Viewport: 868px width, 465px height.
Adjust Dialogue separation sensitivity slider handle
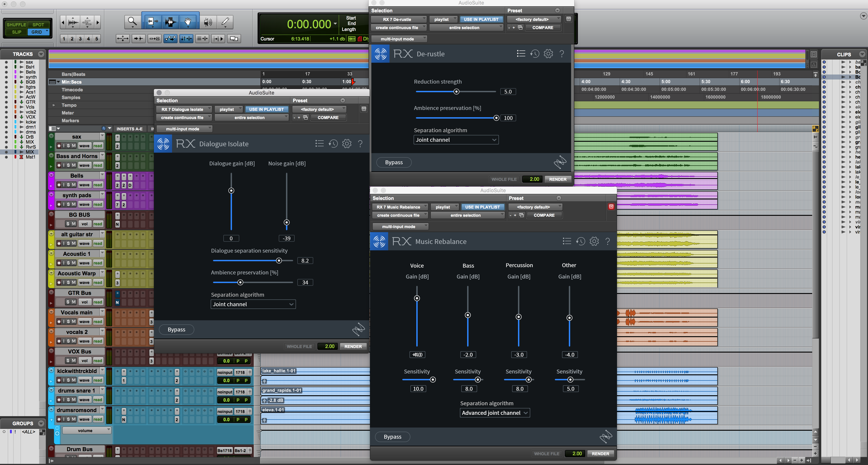pos(279,261)
